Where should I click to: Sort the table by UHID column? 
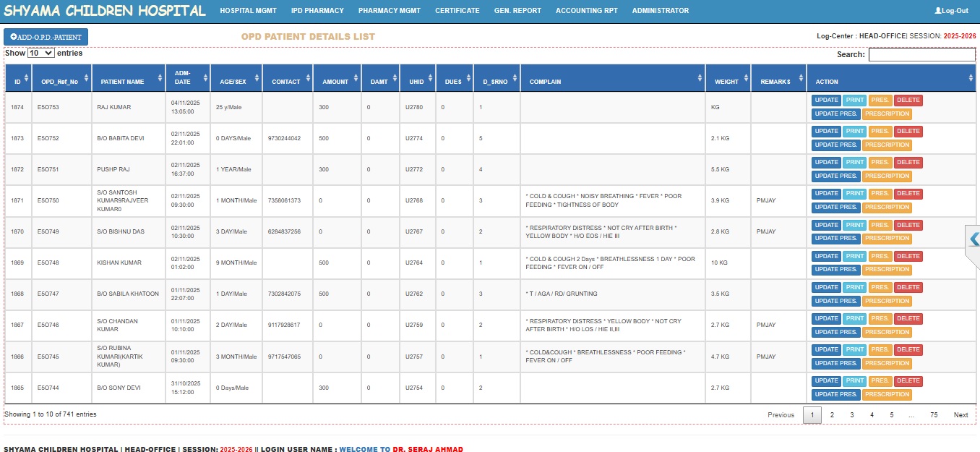416,82
